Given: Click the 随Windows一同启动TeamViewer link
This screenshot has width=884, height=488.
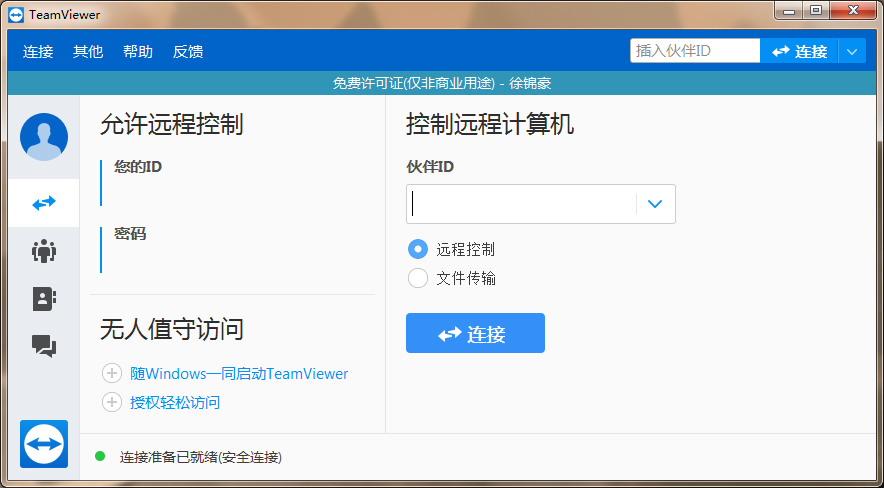Looking at the screenshot, I should click(x=239, y=374).
